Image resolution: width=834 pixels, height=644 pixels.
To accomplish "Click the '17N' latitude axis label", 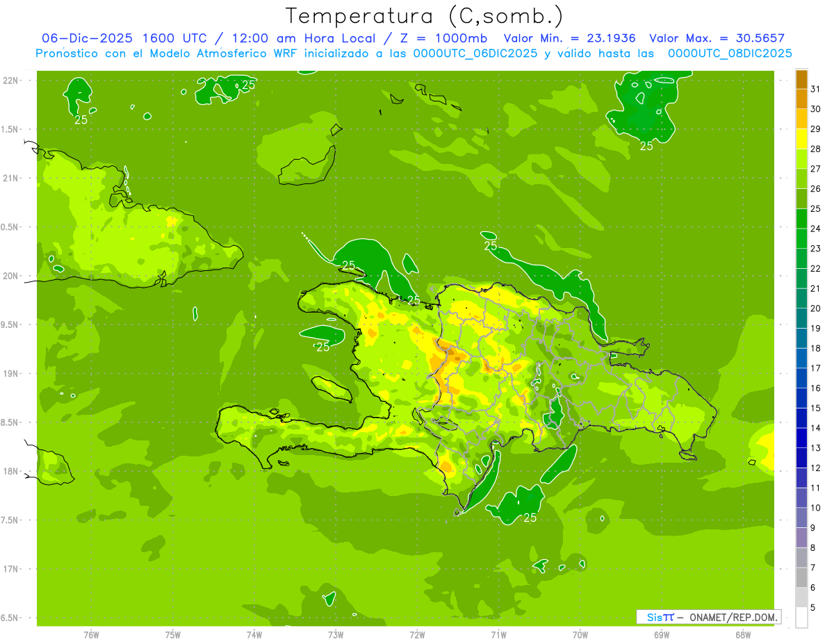I will 10,569.
